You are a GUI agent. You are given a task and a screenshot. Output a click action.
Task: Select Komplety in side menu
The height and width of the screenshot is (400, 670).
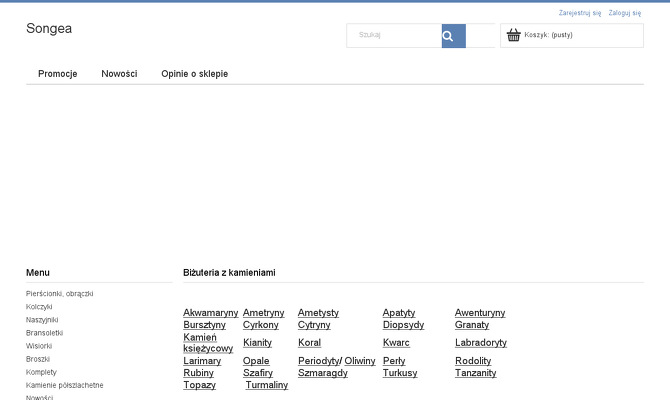[x=41, y=372]
